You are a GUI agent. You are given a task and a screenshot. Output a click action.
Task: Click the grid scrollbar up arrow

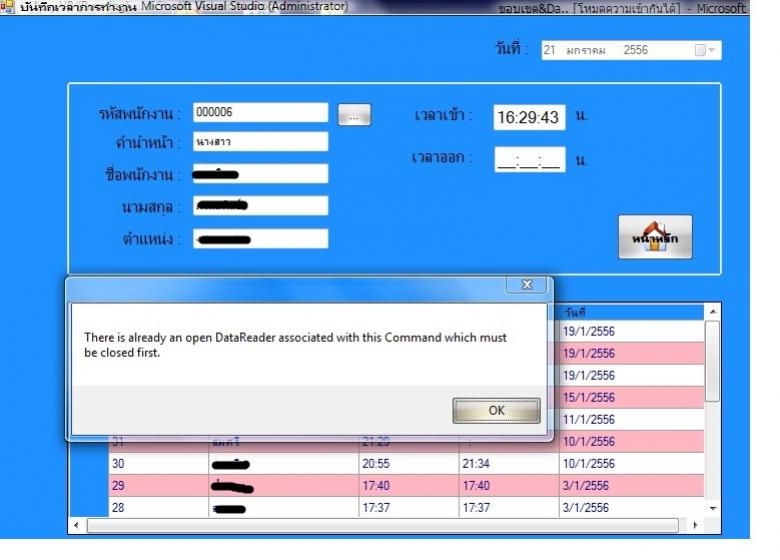coord(713,311)
